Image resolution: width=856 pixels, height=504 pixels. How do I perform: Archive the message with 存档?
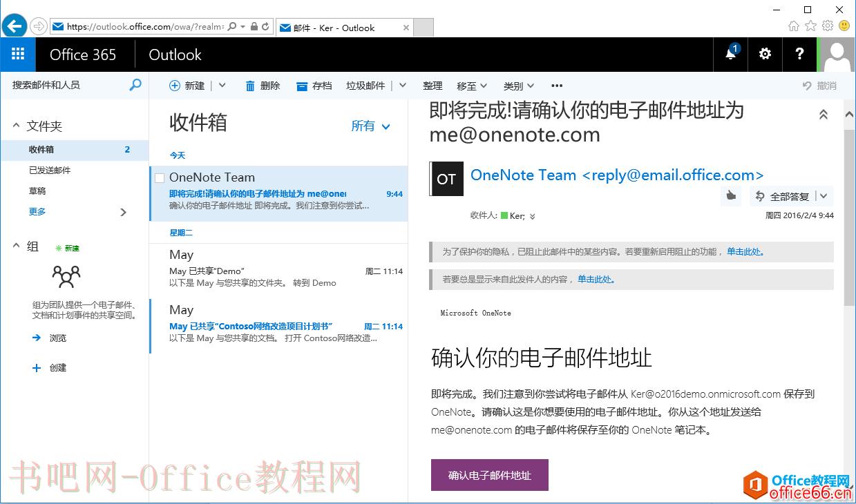pos(314,86)
